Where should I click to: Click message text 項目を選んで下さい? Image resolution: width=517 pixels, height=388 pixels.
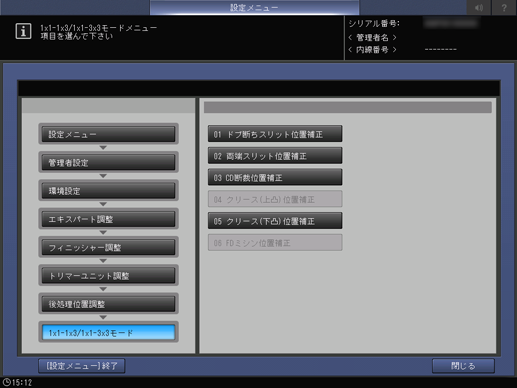point(77,36)
